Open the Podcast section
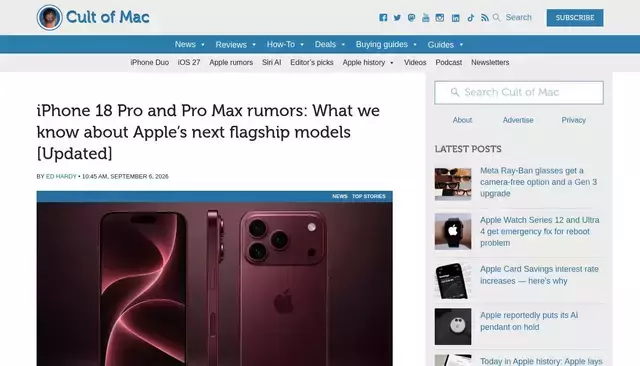Image resolution: width=640 pixels, height=366 pixels. coord(449,62)
